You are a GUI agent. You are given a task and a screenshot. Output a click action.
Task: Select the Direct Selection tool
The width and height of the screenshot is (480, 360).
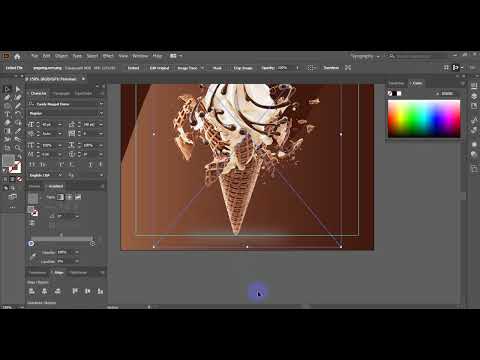pos(18,89)
